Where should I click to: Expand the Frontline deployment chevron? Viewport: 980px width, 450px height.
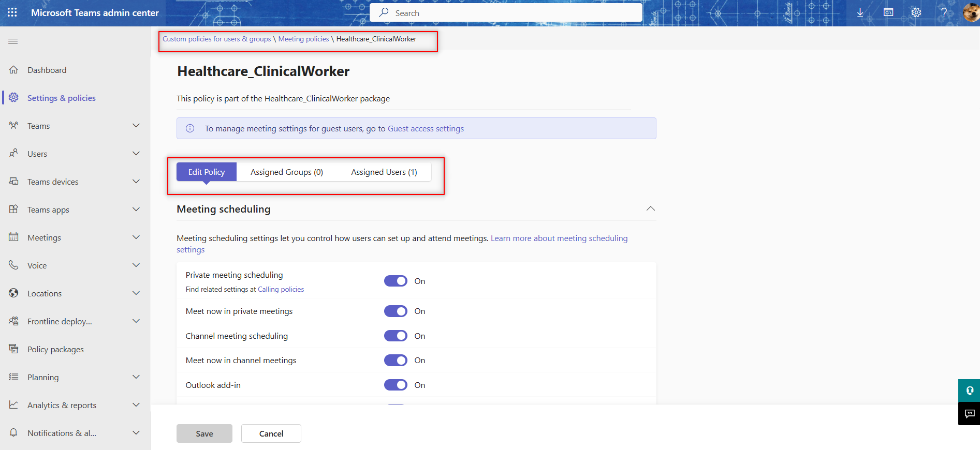coord(136,321)
